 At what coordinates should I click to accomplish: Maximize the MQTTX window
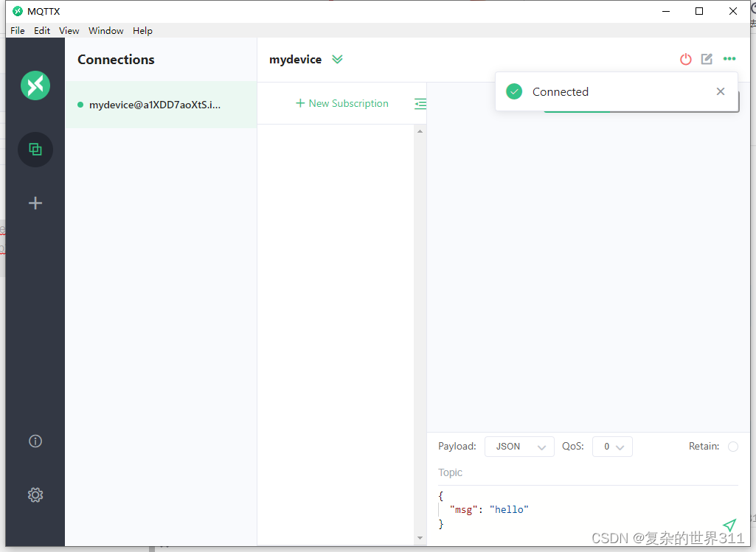(x=699, y=11)
